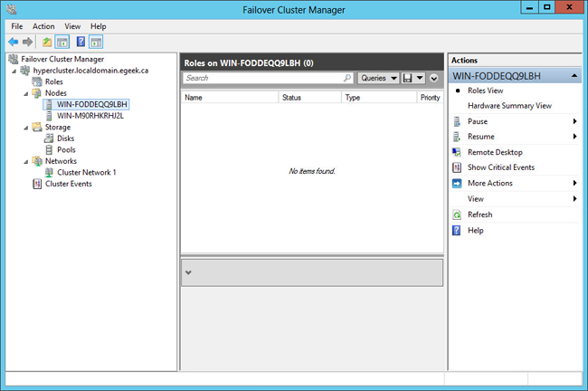Image resolution: width=588 pixels, height=391 pixels.
Task: Click Help link in Actions pane
Action: (x=476, y=231)
